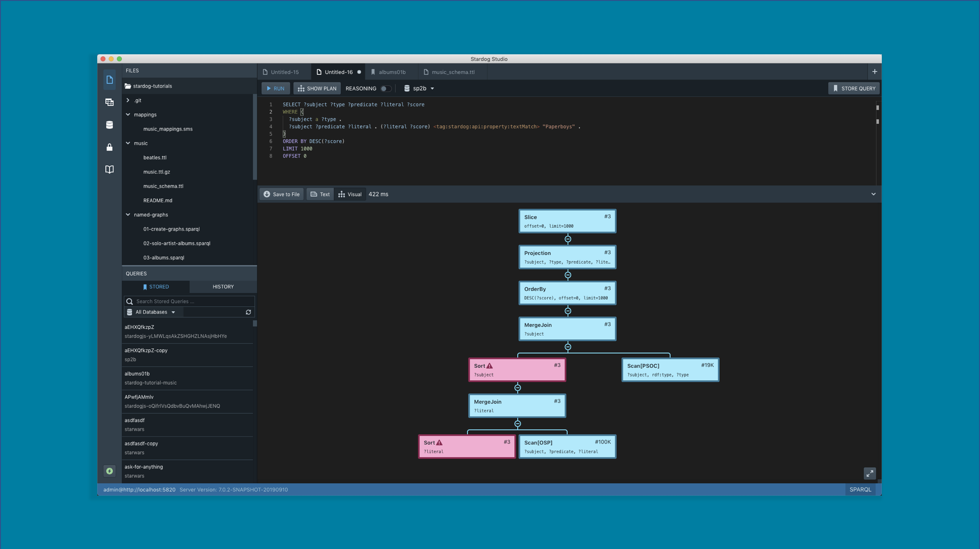Open the Virtual Graphs panel icon
Viewport: 980px width, 549px height.
click(x=109, y=102)
